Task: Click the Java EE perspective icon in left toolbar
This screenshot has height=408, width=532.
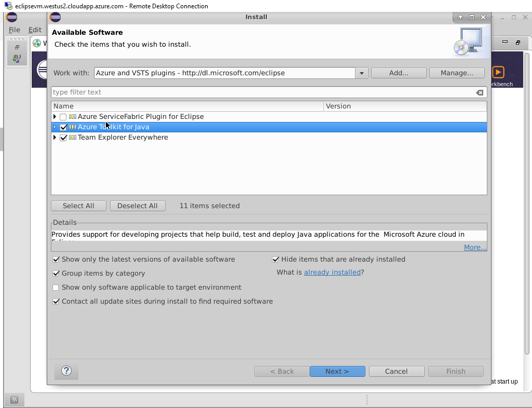Action: pos(17,58)
